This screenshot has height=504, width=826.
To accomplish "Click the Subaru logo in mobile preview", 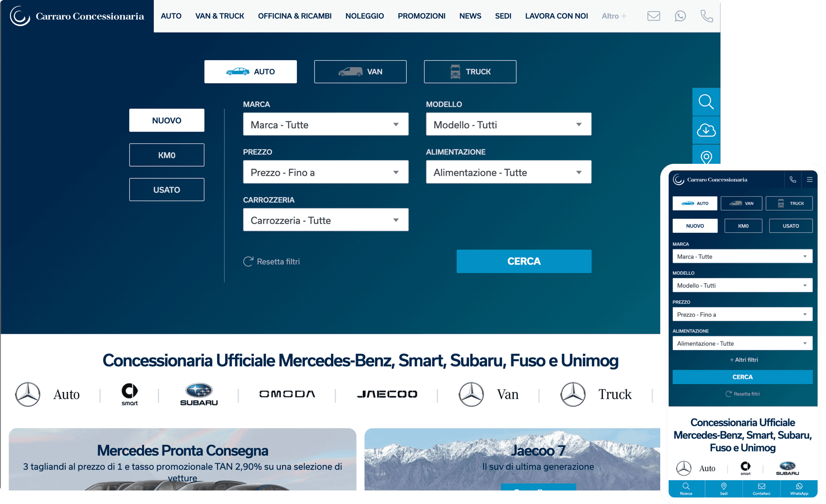I will click(787, 468).
